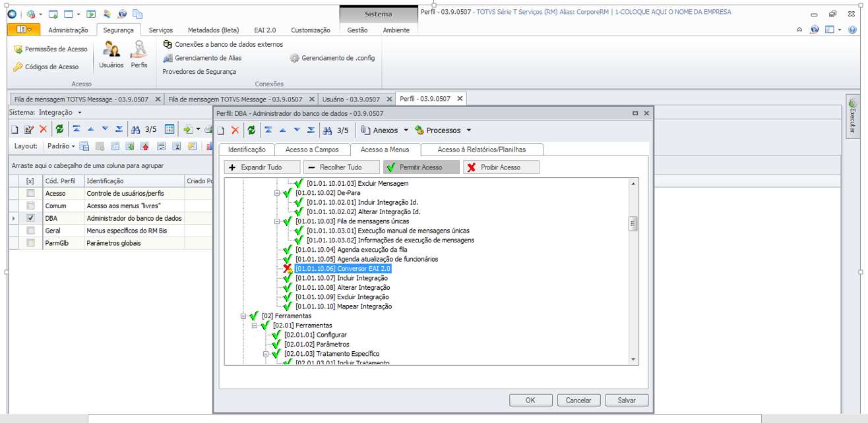Screen dimensions: 868x423
Task: Open the Identificação tab in dialog
Action: pos(247,150)
